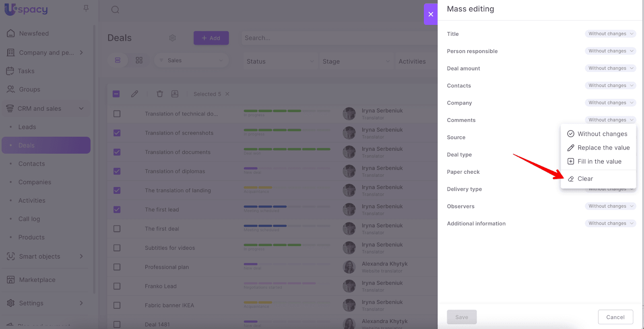Screen dimensions: 644x329
Task: Check the Translation of technical do... checkbox
Action: pyautogui.click(x=117, y=114)
